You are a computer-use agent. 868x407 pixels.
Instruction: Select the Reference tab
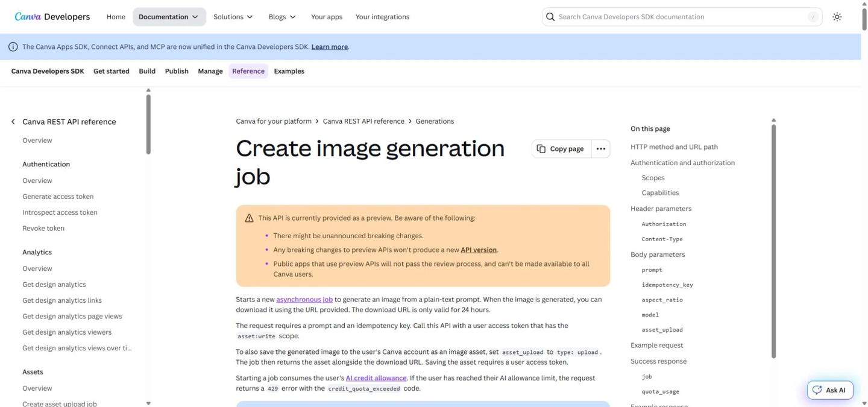(248, 71)
